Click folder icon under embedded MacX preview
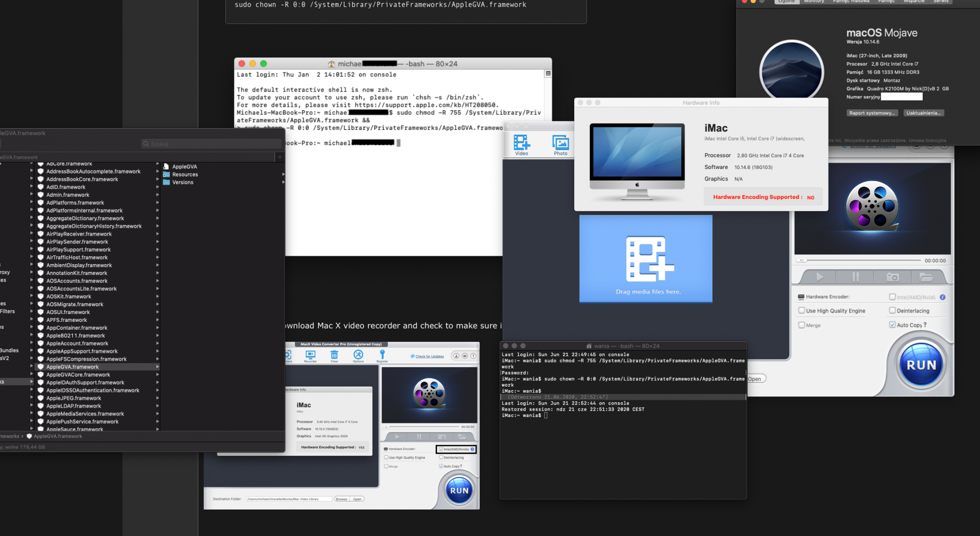Screen dimensions: 980x536 [462, 437]
